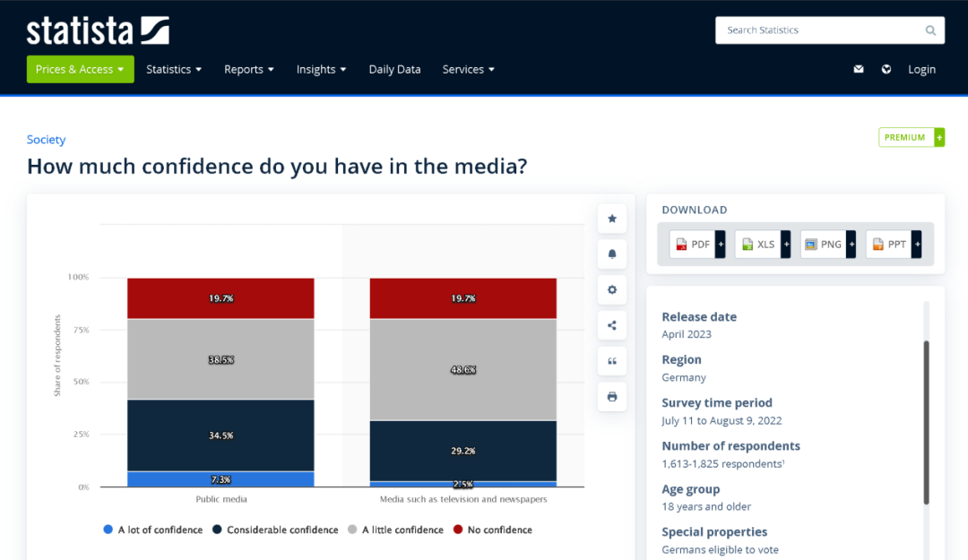This screenshot has width=968, height=560.
Task: Click the print icon
Action: click(x=612, y=397)
